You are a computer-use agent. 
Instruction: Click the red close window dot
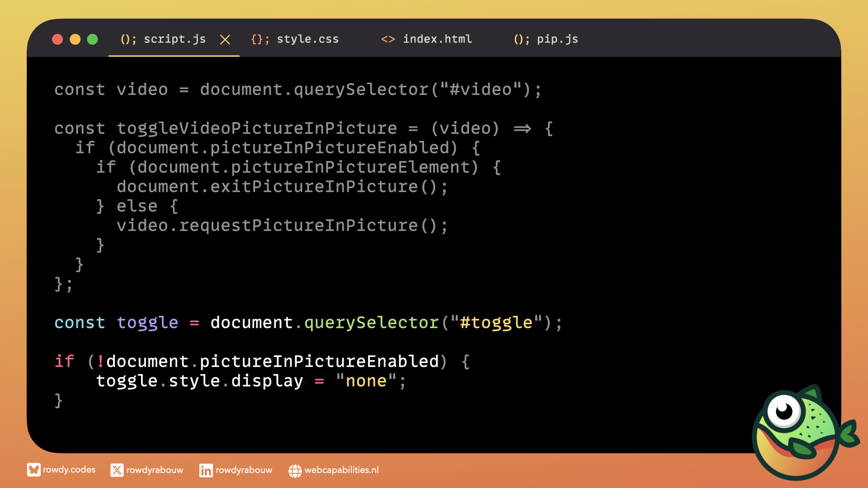click(57, 39)
